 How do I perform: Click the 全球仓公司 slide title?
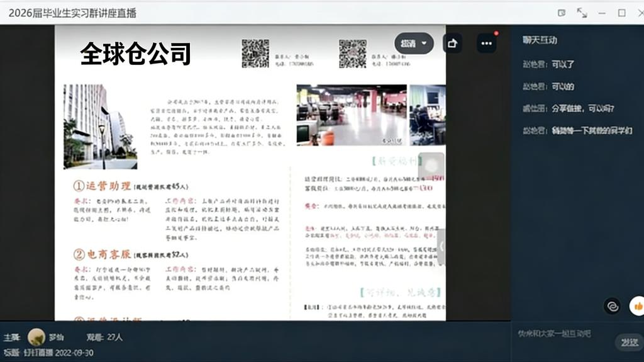pos(135,54)
